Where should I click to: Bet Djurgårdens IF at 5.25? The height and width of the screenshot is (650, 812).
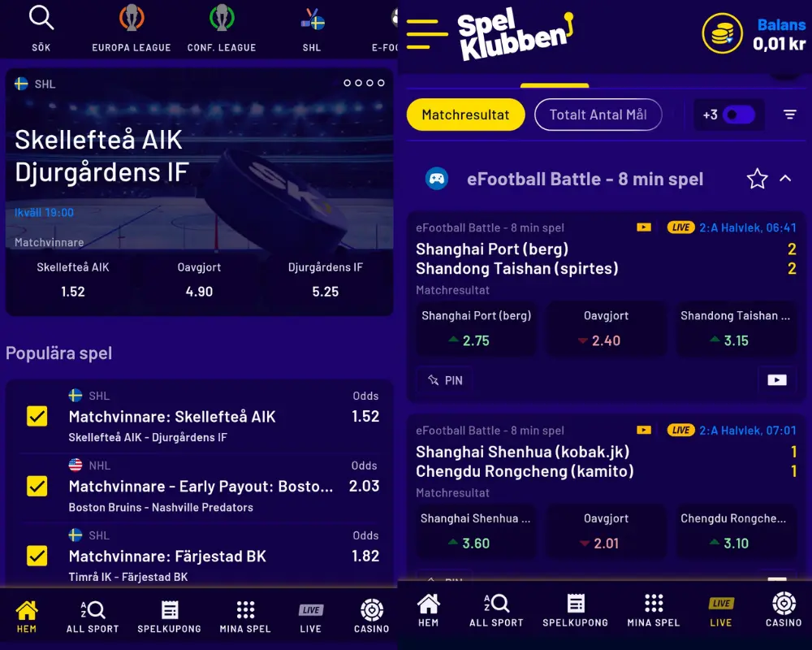[x=326, y=279]
